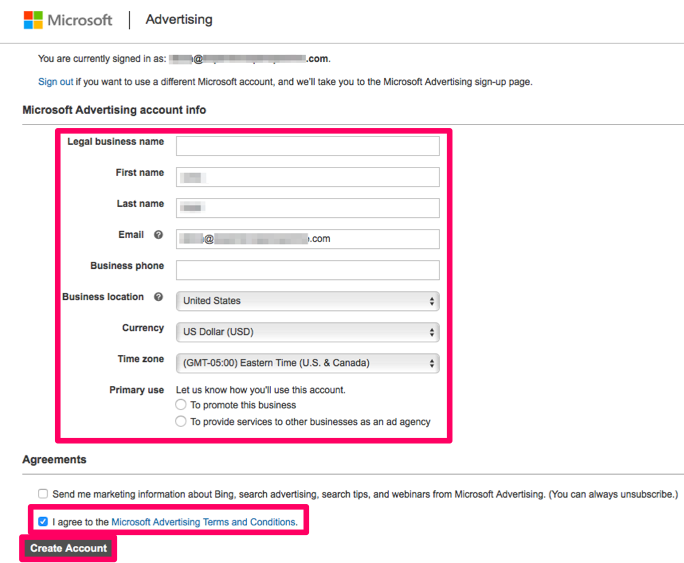684x563 pixels.
Task: Focus the Business phone field
Action: click(x=308, y=270)
